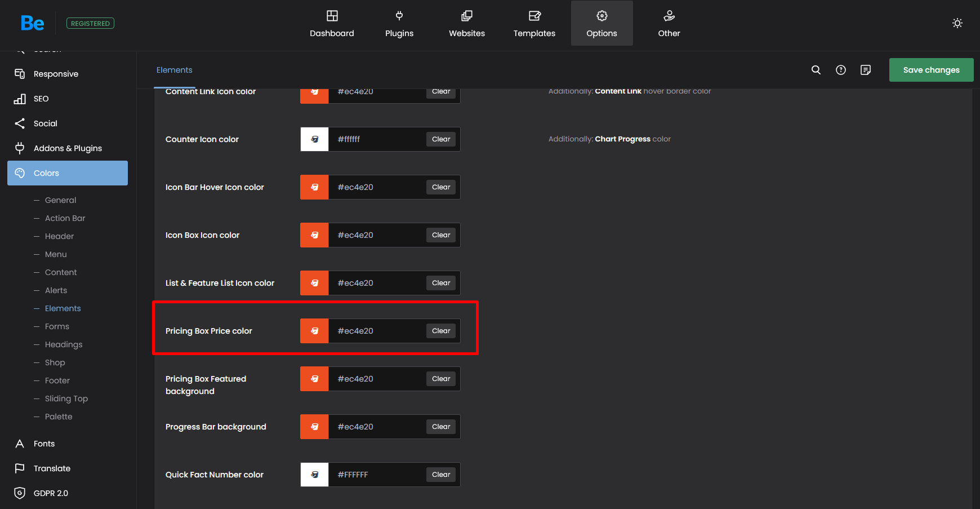Image resolution: width=980 pixels, height=509 pixels.
Task: Save changes using the green button
Action: click(x=931, y=70)
